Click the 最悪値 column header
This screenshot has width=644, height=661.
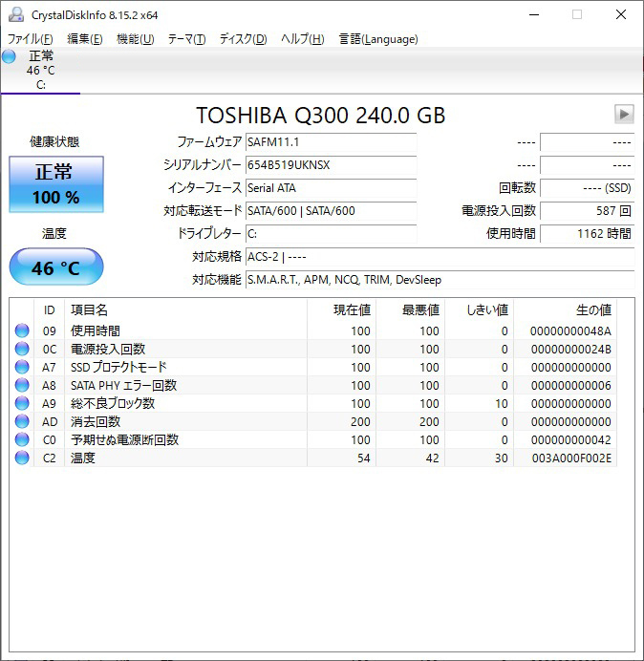point(410,310)
